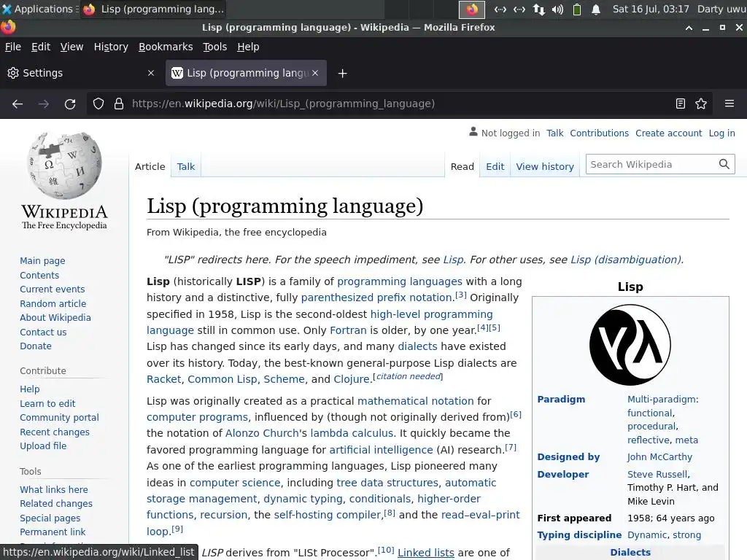Go back to the previous page
747x560 pixels.
pyautogui.click(x=18, y=104)
